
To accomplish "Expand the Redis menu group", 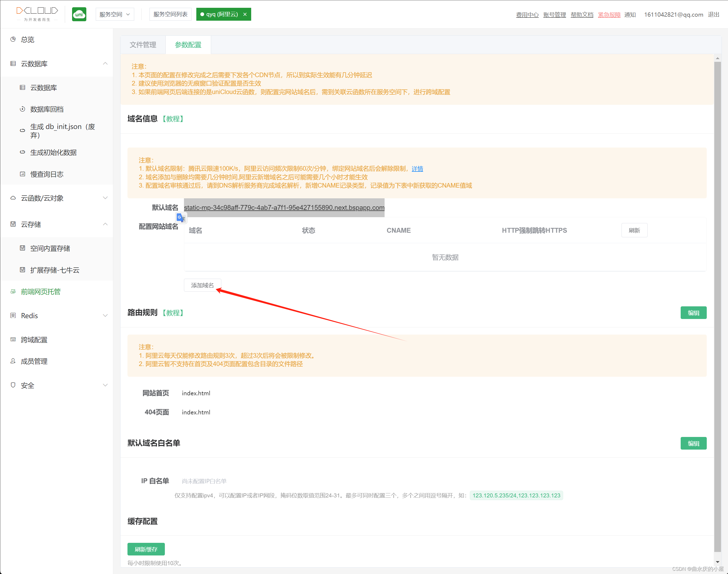I will coord(105,315).
